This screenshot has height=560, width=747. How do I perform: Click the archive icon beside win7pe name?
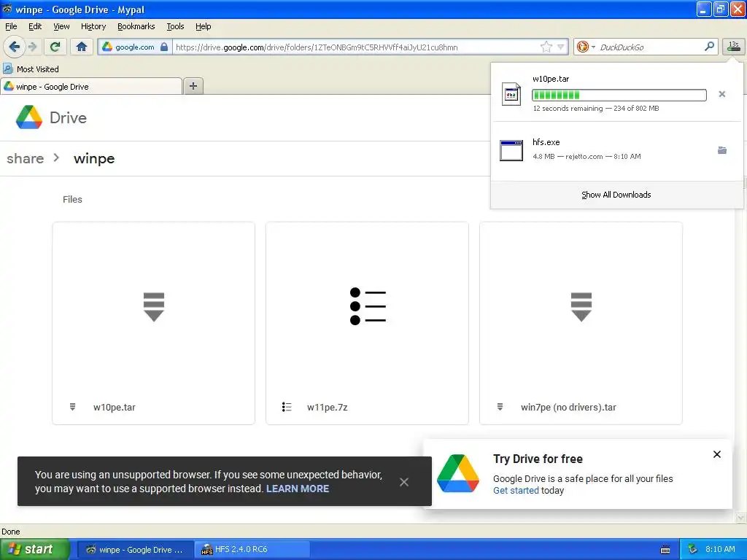click(500, 407)
